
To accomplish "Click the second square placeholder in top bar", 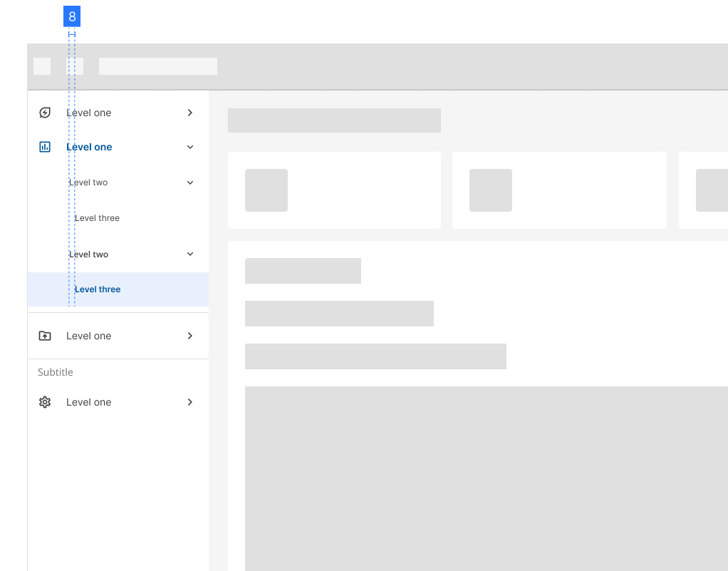I will (76, 66).
